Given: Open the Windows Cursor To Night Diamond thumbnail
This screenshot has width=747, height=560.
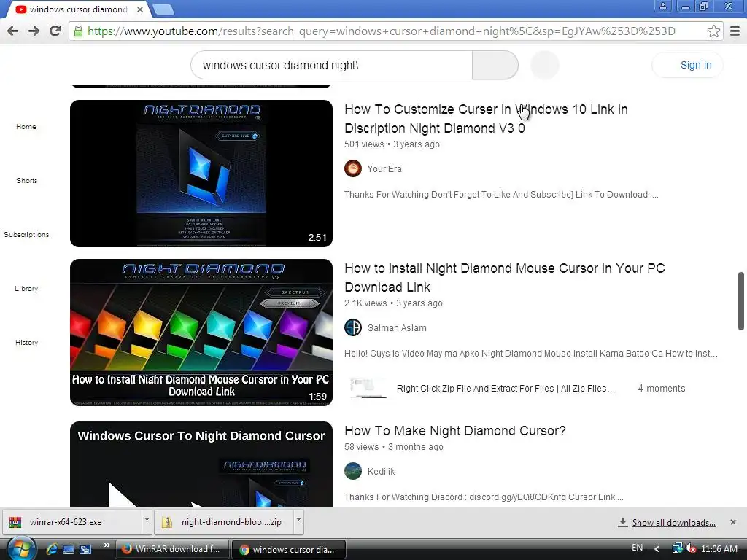Looking at the screenshot, I should coord(201,464).
